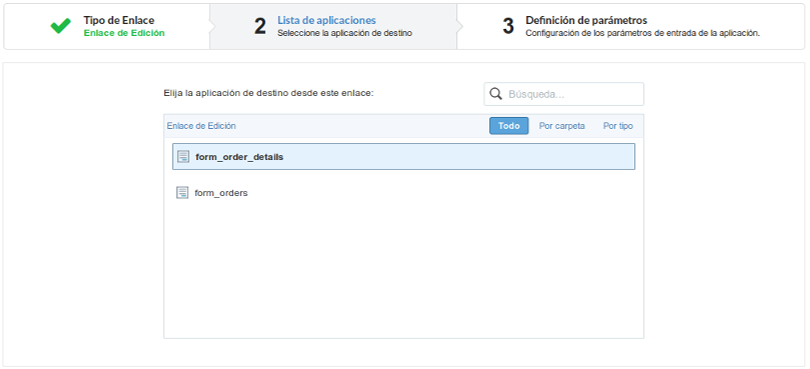Click the form icon beside form_orders
The image size is (810, 369).
(182, 193)
